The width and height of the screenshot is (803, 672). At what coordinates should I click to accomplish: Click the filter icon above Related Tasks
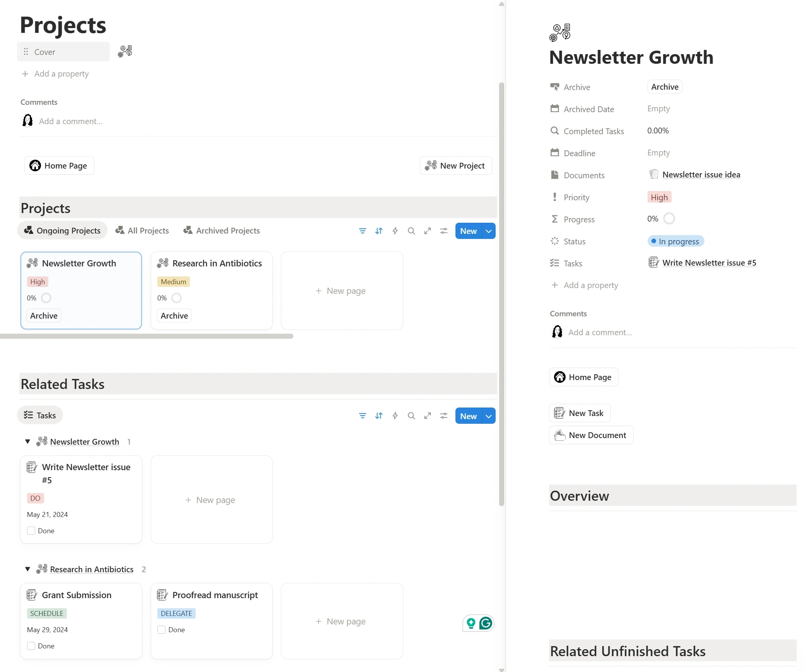click(x=362, y=416)
